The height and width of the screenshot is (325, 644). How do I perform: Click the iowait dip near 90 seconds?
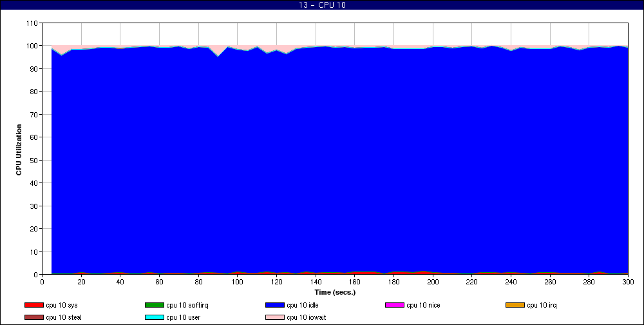coord(218,50)
